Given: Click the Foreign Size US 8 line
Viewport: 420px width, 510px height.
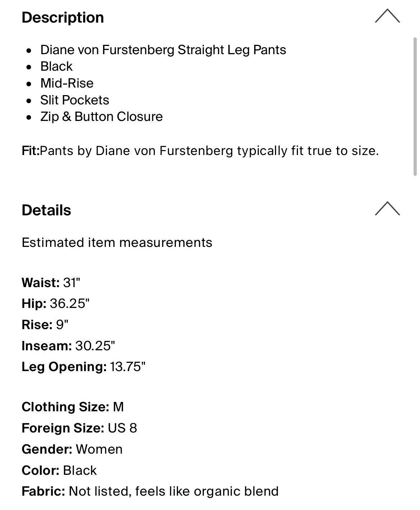Looking at the screenshot, I should [x=79, y=428].
